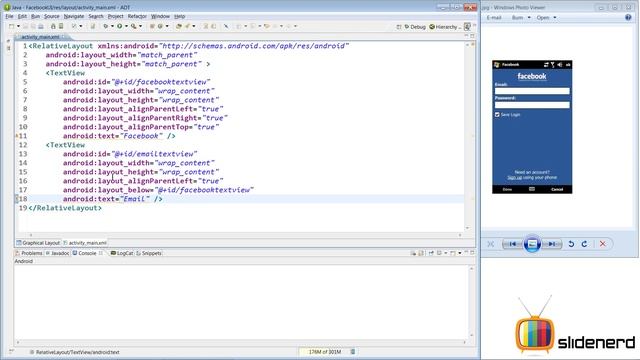This screenshot has height=360, width=640.
Task: Switch to the Debug perspective
Action: [415, 27]
